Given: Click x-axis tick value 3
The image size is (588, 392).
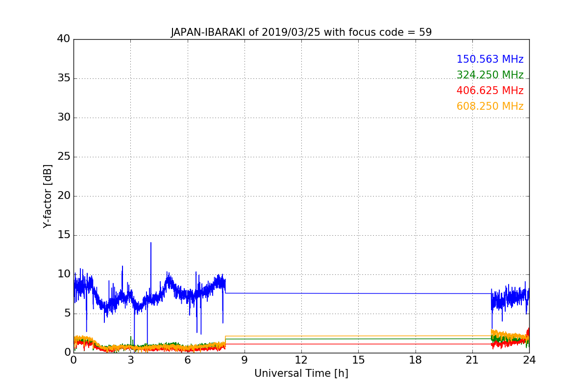Looking at the screenshot, I should click(130, 360).
